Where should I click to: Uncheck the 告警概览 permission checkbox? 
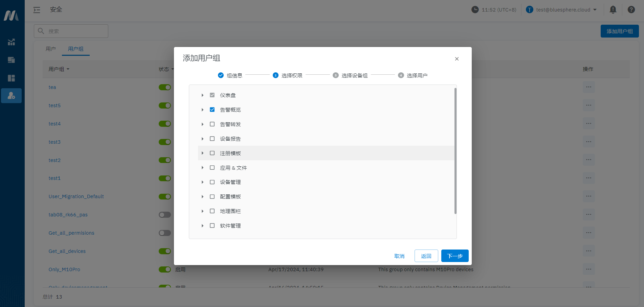pos(212,109)
